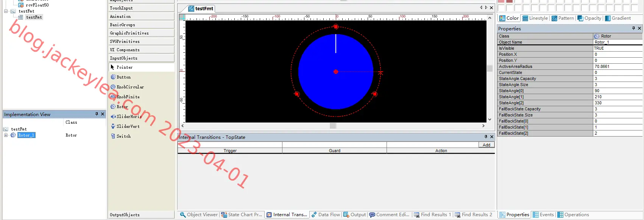
Task: Expand the SVGPrimitives palette group
Action: (141, 41)
